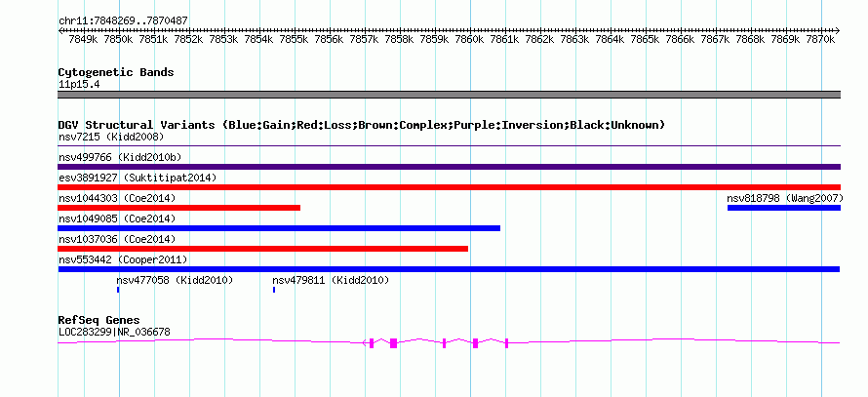Click the red esv3891927 loss bar

point(449,187)
